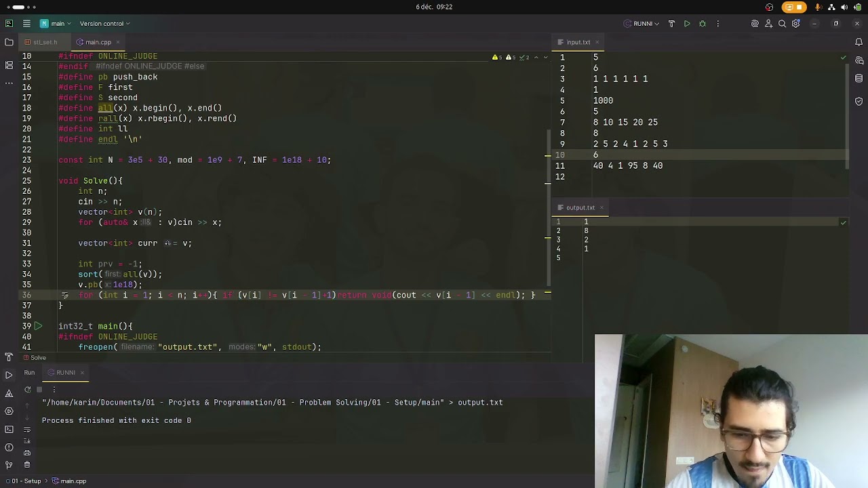This screenshot has height=488, width=868.
Task: Click input.txt line 5 value 1000
Action: click(603, 101)
